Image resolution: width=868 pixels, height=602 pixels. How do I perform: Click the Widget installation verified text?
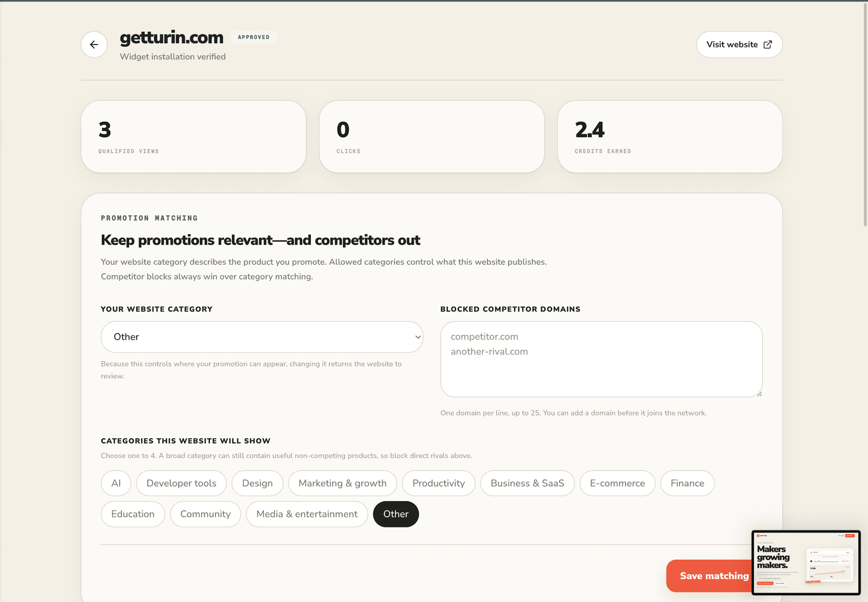(x=173, y=57)
